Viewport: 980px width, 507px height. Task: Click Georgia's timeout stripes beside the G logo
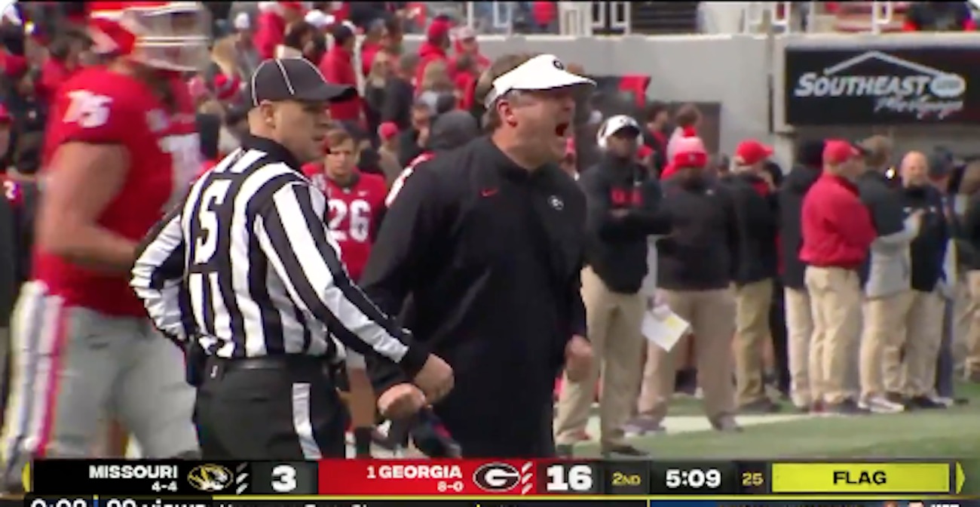click(526, 477)
